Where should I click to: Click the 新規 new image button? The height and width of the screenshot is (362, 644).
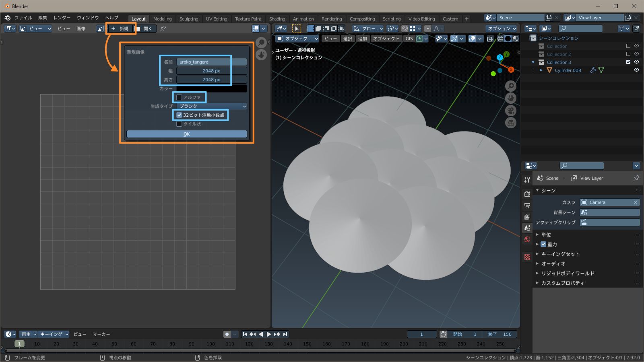(x=120, y=29)
